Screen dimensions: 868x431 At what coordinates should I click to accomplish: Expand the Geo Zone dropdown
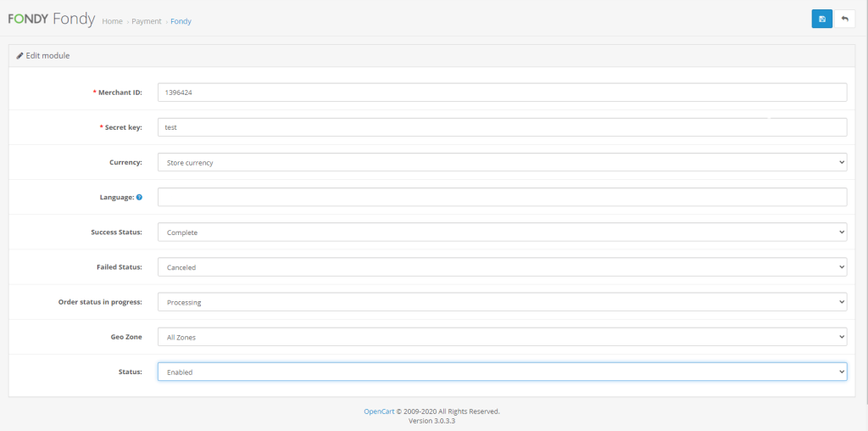click(x=502, y=337)
